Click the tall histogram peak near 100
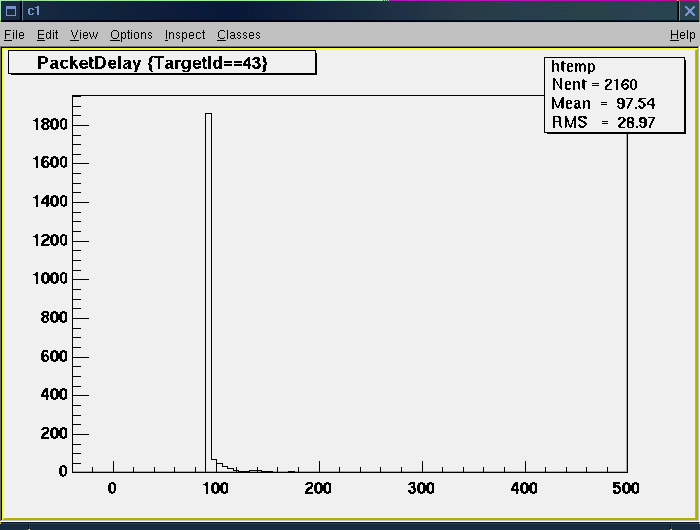This screenshot has height=530, width=700. coord(208,290)
